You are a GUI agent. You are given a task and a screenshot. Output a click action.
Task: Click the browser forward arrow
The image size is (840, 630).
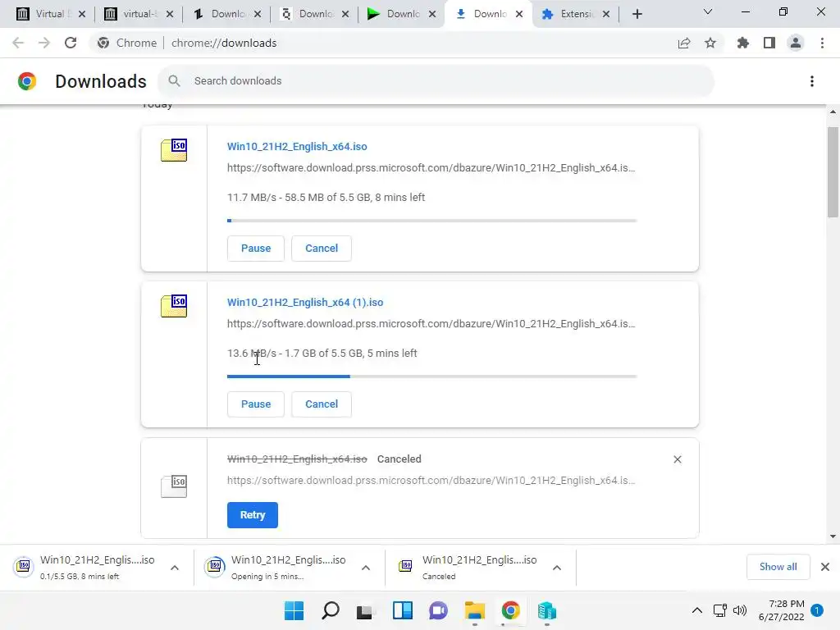point(44,43)
